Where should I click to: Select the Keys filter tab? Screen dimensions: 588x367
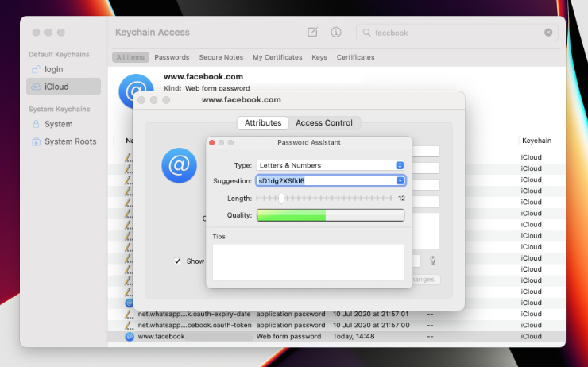point(319,57)
